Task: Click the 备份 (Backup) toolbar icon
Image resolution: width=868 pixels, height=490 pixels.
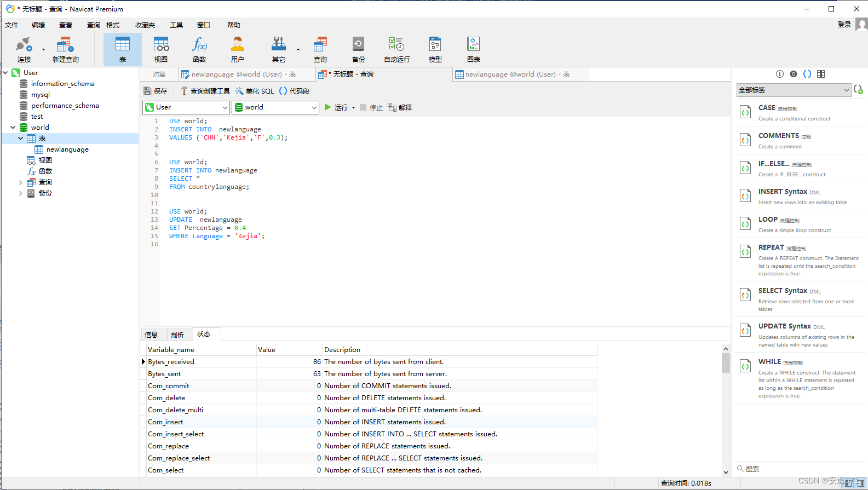Action: [359, 50]
